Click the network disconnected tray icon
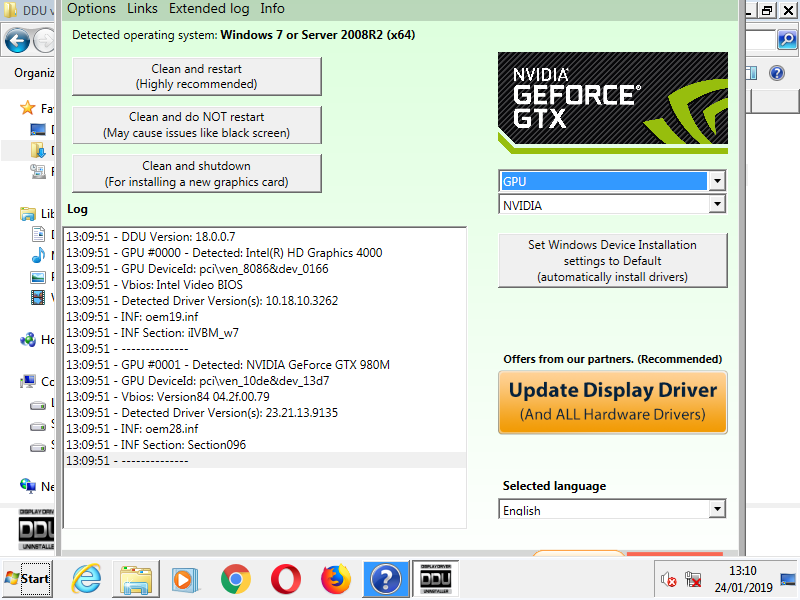Viewport: 800px width, 600px height. (x=693, y=580)
